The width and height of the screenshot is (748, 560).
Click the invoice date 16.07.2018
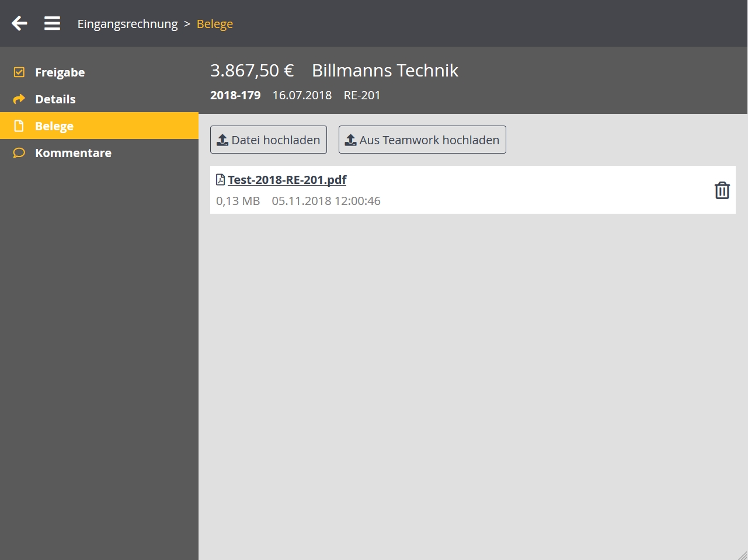(302, 95)
